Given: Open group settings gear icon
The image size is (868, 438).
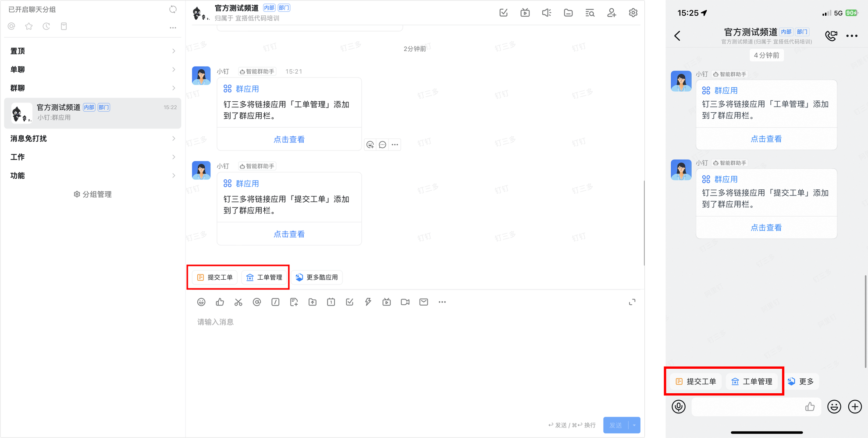Looking at the screenshot, I should click(633, 13).
